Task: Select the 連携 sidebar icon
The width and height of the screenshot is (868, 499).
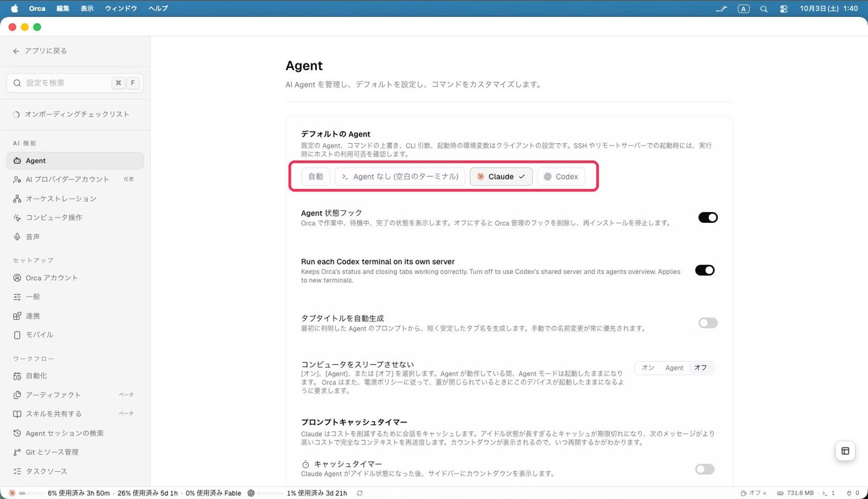Action: point(17,316)
